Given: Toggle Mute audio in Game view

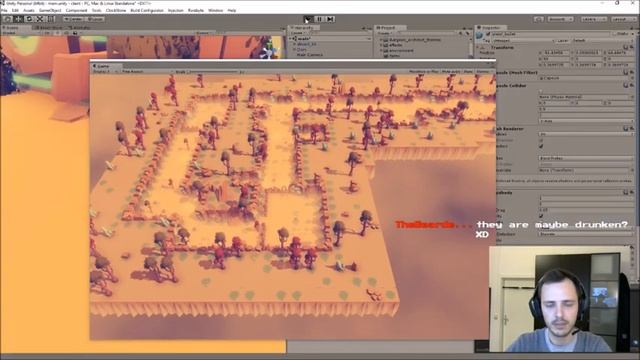Looking at the screenshot, I should click(x=451, y=71).
